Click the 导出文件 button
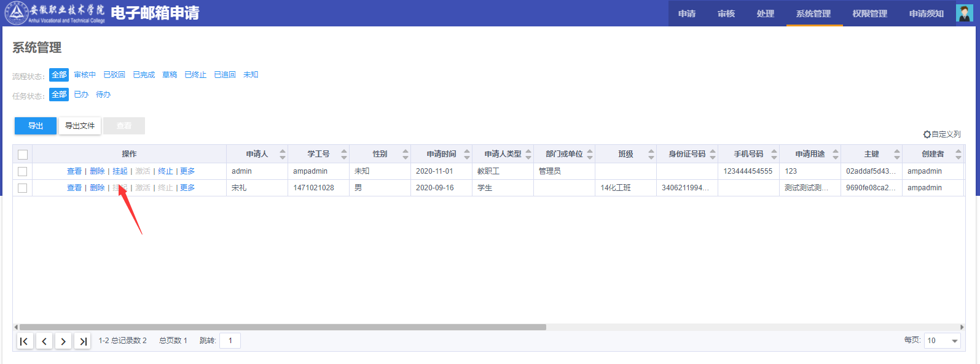This screenshot has height=364, width=980. [80, 126]
